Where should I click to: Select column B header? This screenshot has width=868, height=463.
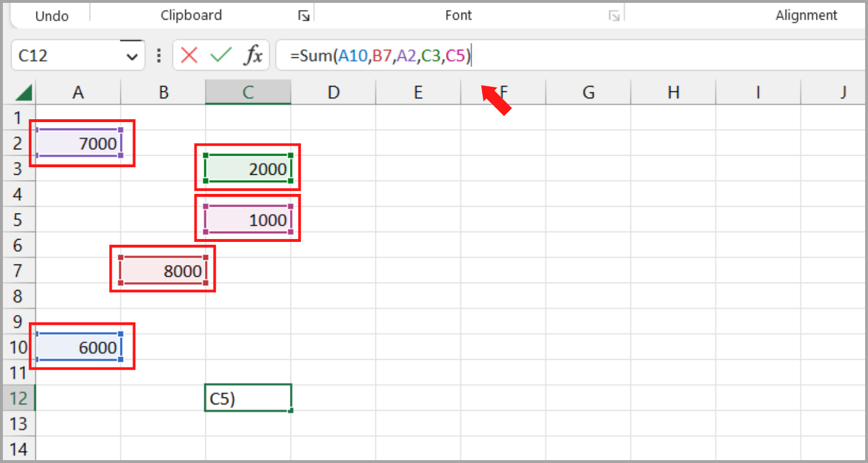point(163,92)
